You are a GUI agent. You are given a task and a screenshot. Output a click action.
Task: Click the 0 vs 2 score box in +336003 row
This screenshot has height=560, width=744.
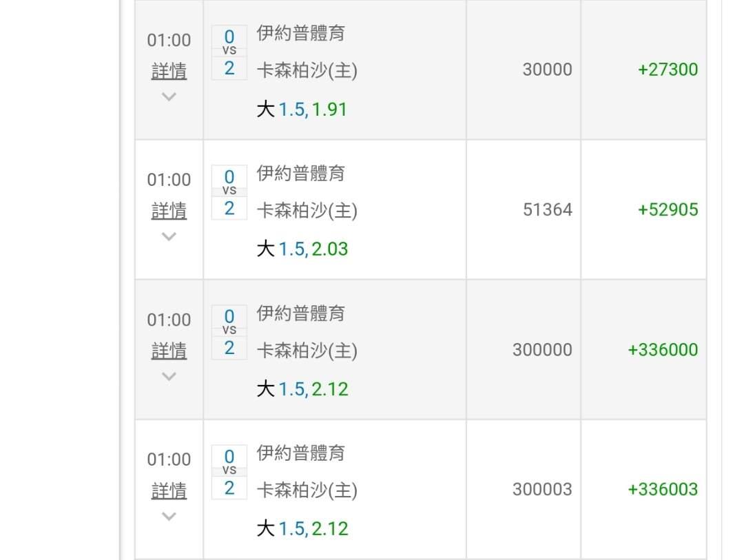click(x=229, y=472)
